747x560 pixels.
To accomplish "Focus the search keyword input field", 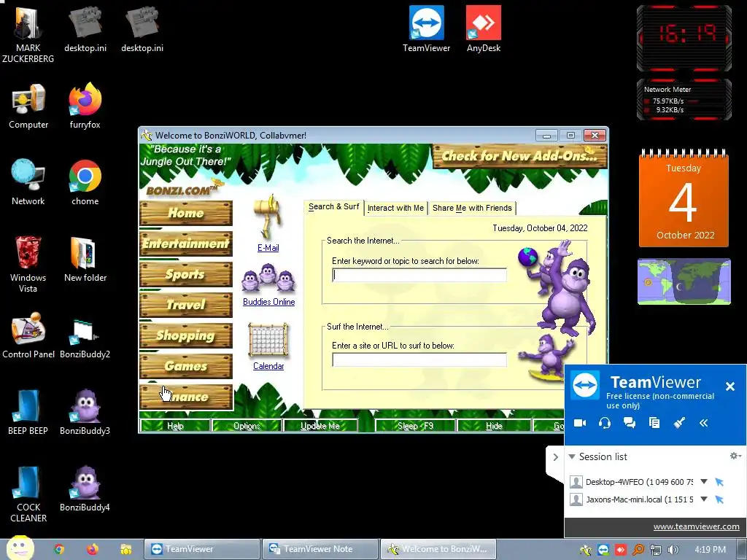I will pos(419,275).
